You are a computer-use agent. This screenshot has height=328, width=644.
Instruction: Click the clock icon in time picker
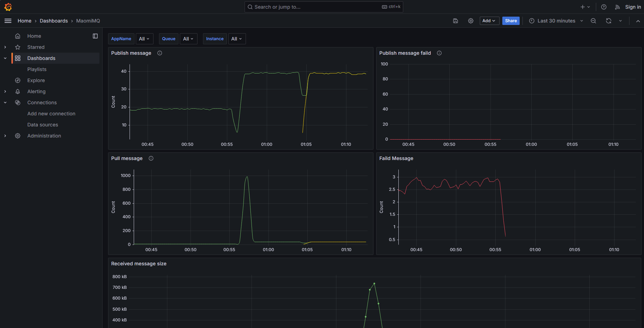[532, 21]
